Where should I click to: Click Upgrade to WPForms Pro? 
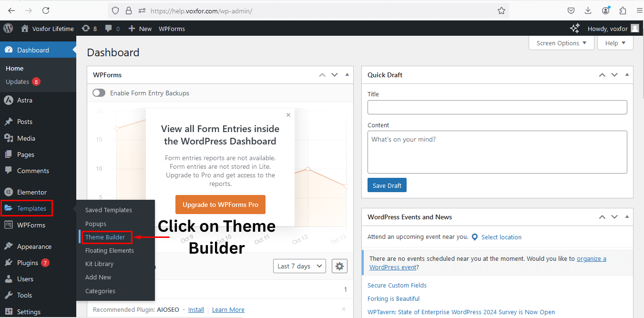[x=220, y=204]
